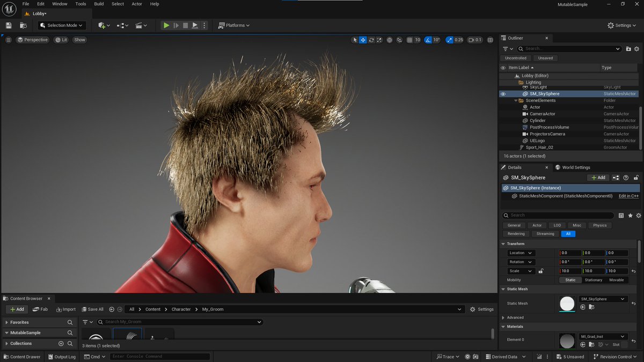Image resolution: width=644 pixels, height=362 pixels.
Task: Click the Add button in the Details panel
Action: pos(598,177)
